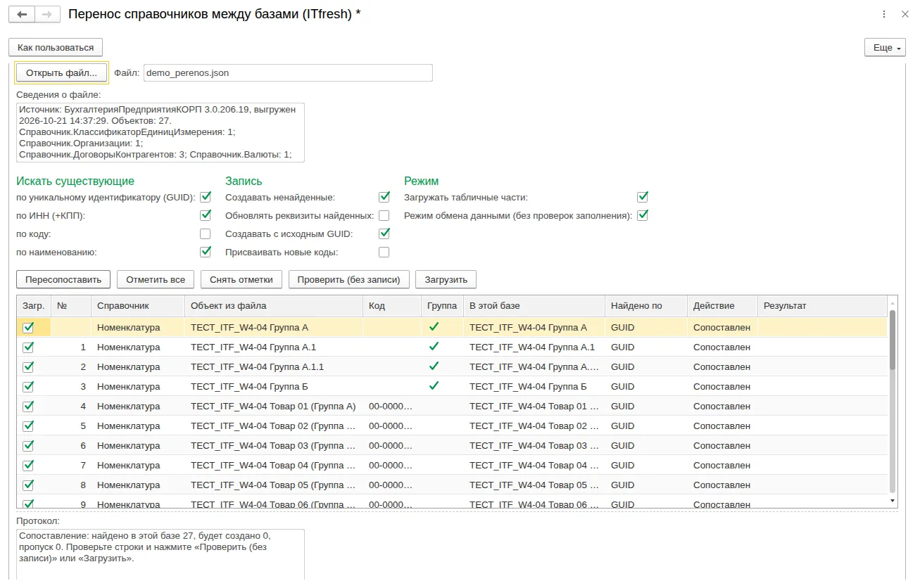Click Открыть файл... button
The width and height of the screenshot is (920, 588).
(x=61, y=72)
